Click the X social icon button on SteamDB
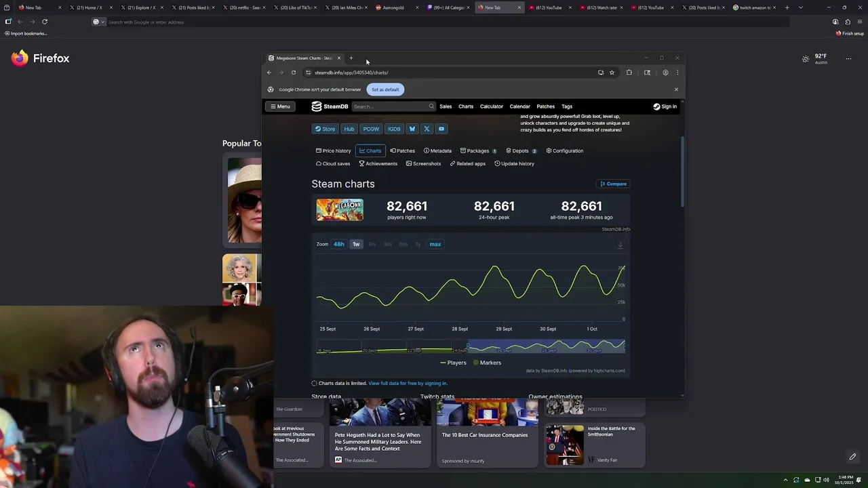868x488 pixels. pos(427,129)
